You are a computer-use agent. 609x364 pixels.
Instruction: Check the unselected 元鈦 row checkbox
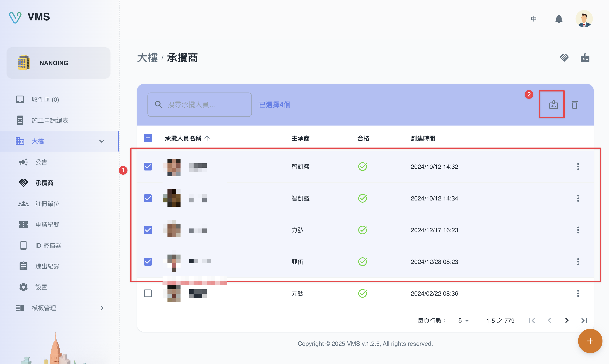(x=148, y=293)
